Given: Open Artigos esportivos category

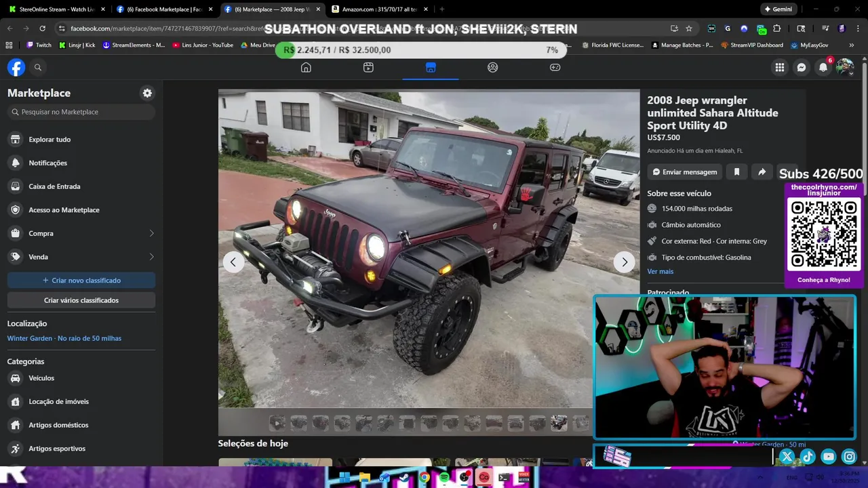Looking at the screenshot, I should point(81,449).
